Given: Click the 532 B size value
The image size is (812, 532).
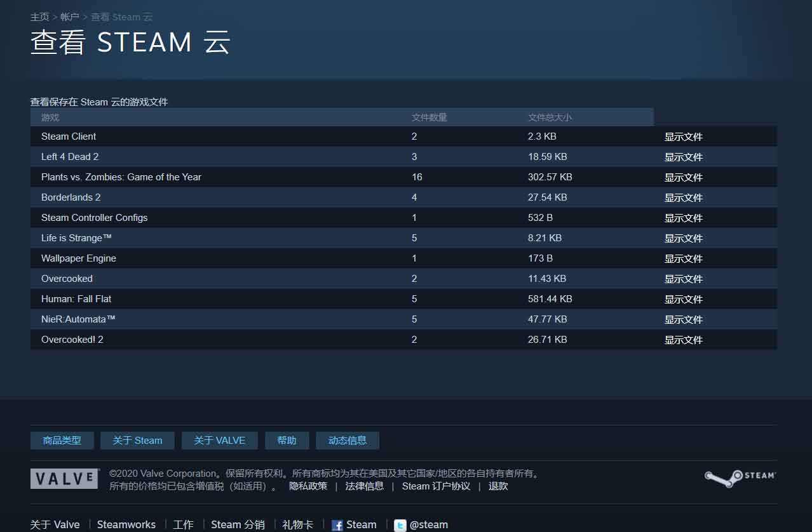Looking at the screenshot, I should point(541,218).
